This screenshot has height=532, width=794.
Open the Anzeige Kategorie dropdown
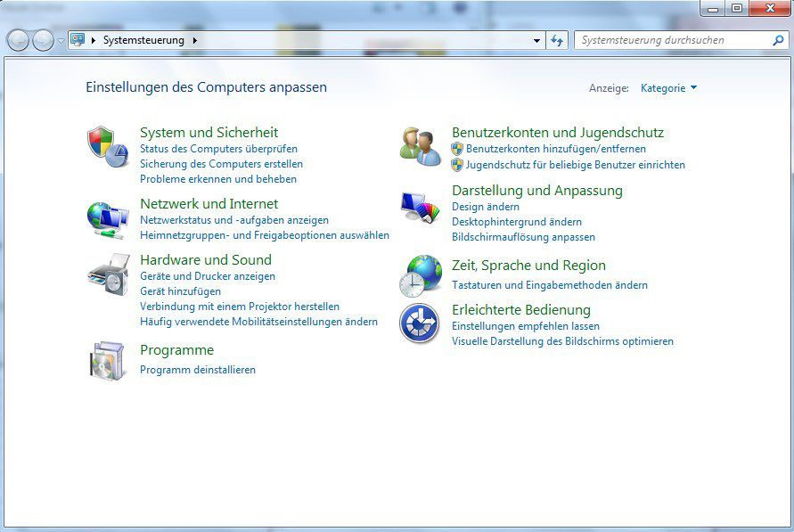coord(668,88)
